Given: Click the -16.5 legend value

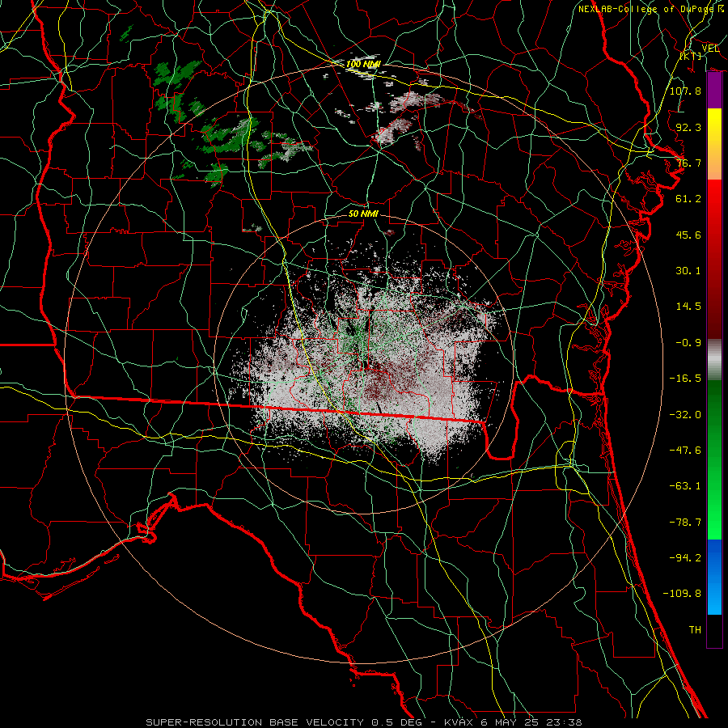Looking at the screenshot, I should pyautogui.click(x=685, y=379).
